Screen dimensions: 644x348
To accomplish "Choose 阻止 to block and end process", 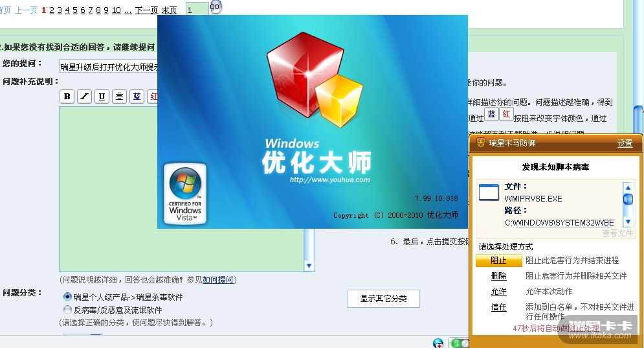I will (498, 261).
